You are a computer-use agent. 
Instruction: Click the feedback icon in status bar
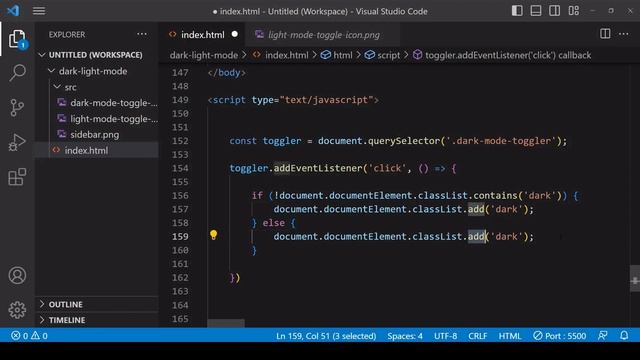pyautogui.click(x=602, y=336)
